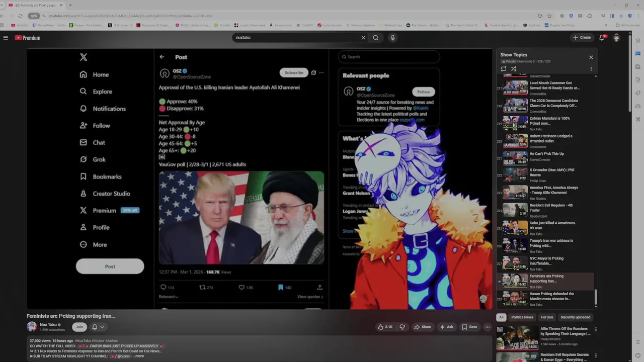644x362 pixels.
Task: Open a new browser tab
Action: tap(70, 5)
